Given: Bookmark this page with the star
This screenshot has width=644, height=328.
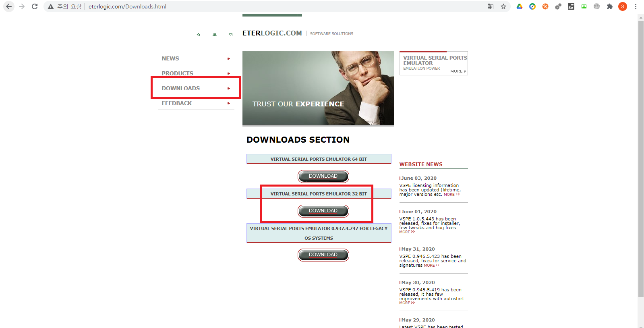Looking at the screenshot, I should pos(503,6).
